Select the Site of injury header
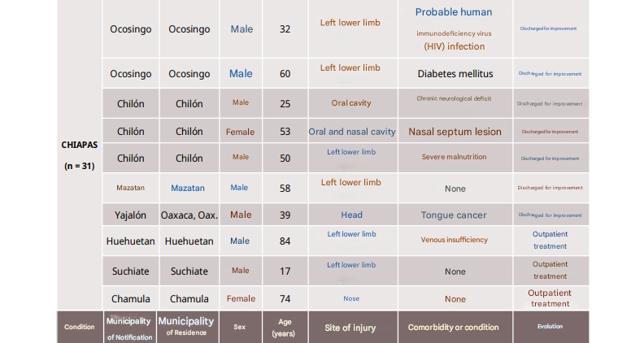Image resolution: width=644 pixels, height=343 pixels. [352, 328]
